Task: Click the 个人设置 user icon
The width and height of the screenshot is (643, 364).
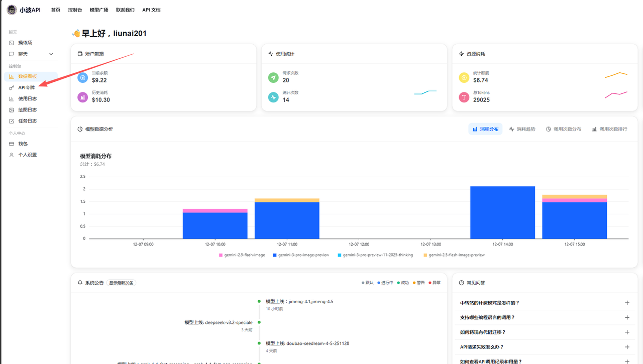Action: pos(12,155)
